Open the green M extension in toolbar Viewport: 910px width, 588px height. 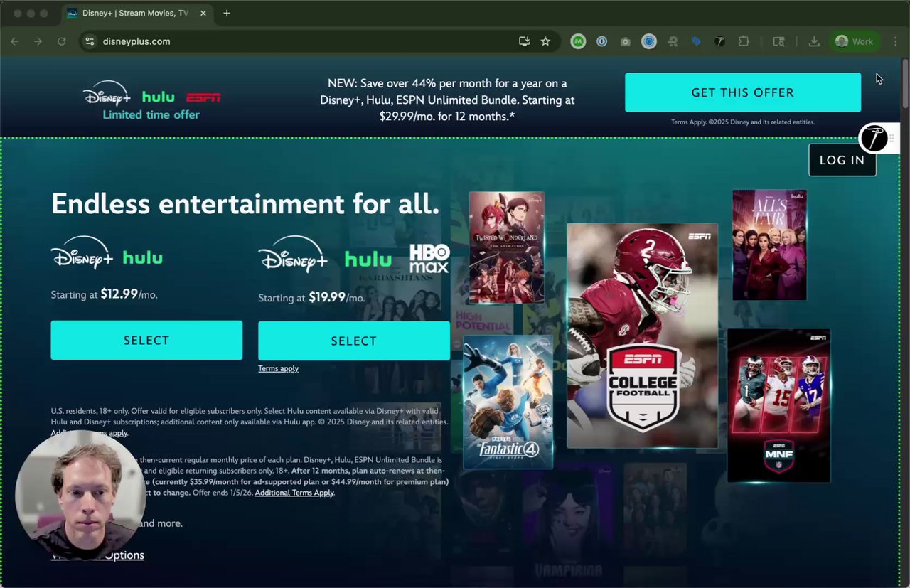[x=578, y=41]
